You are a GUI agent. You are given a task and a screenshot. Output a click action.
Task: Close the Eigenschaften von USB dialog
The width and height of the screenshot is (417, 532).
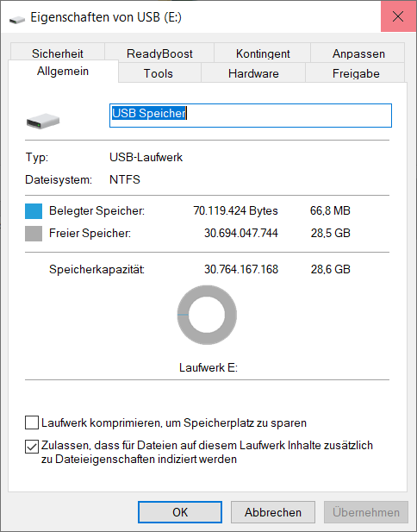click(398, 16)
